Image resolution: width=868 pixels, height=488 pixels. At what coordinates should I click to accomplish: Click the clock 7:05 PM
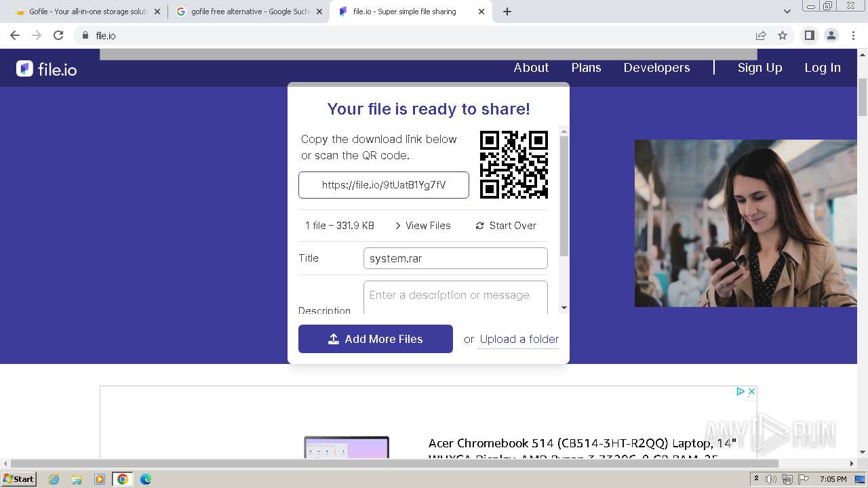point(833,479)
